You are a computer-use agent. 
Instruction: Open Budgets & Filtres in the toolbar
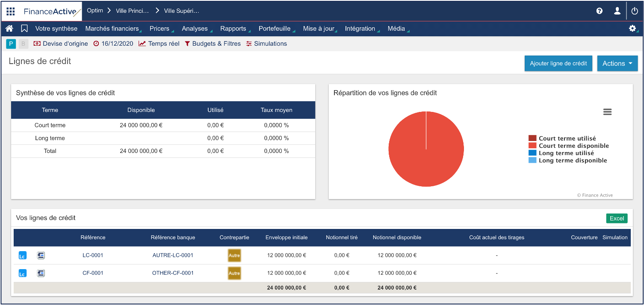coord(216,44)
